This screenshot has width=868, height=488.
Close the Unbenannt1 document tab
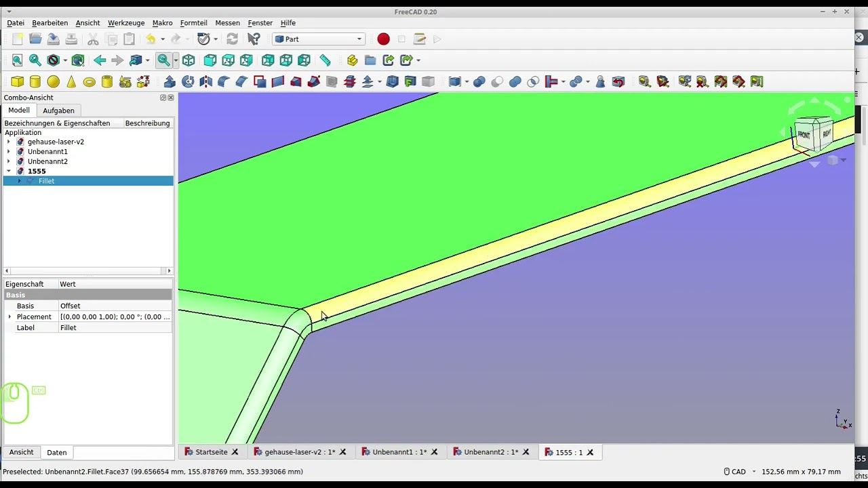434,452
